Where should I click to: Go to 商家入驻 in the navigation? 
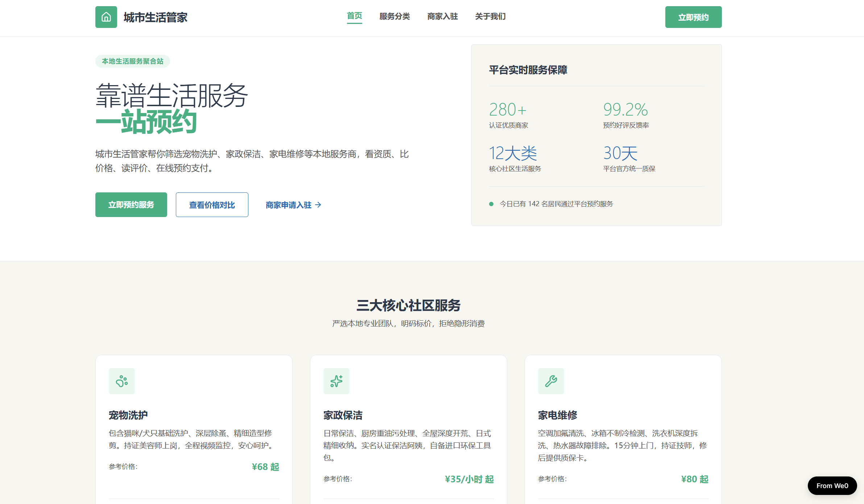click(x=442, y=16)
